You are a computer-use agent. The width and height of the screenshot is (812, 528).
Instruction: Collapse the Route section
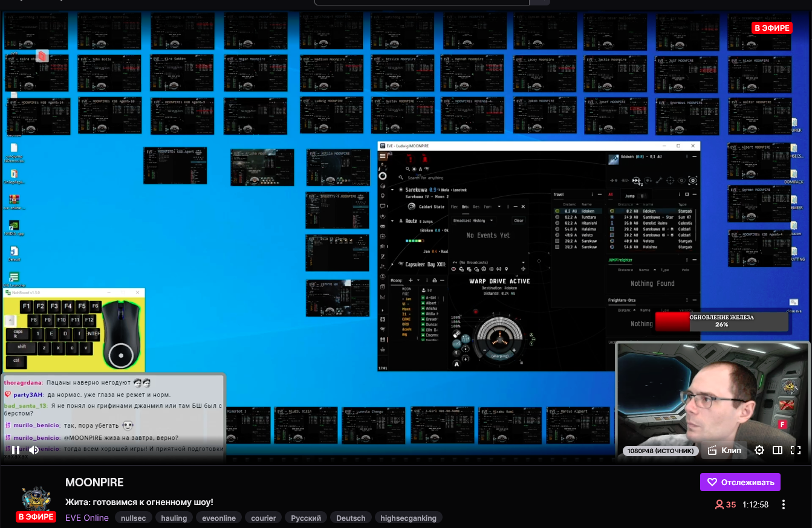click(392, 221)
